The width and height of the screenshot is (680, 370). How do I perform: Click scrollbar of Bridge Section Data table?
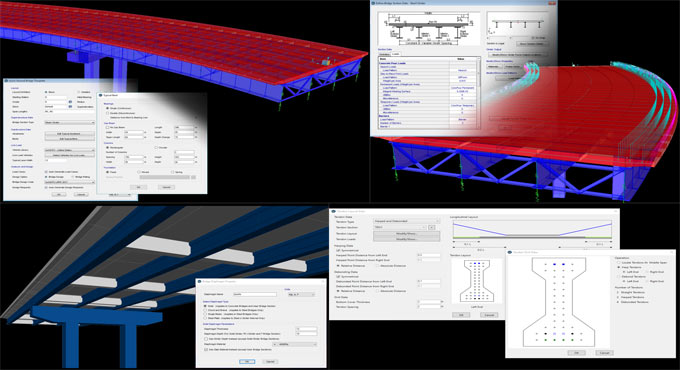pos(478,92)
